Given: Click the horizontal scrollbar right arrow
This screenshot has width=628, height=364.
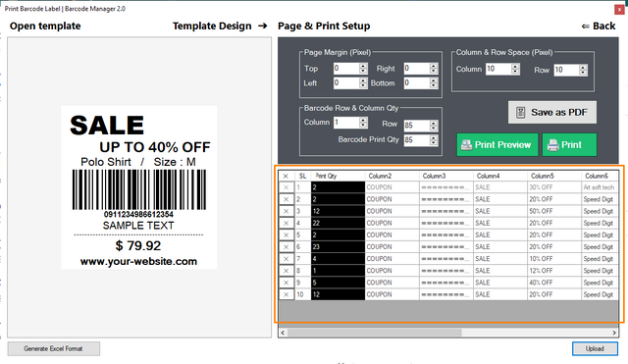Looking at the screenshot, I should pyautogui.click(x=614, y=333).
